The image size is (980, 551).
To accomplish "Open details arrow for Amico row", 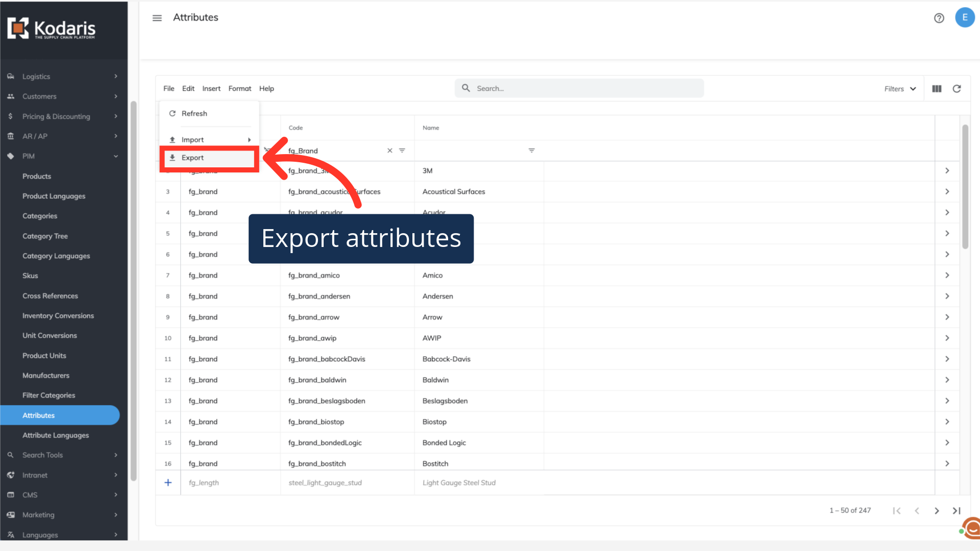I will (x=947, y=275).
